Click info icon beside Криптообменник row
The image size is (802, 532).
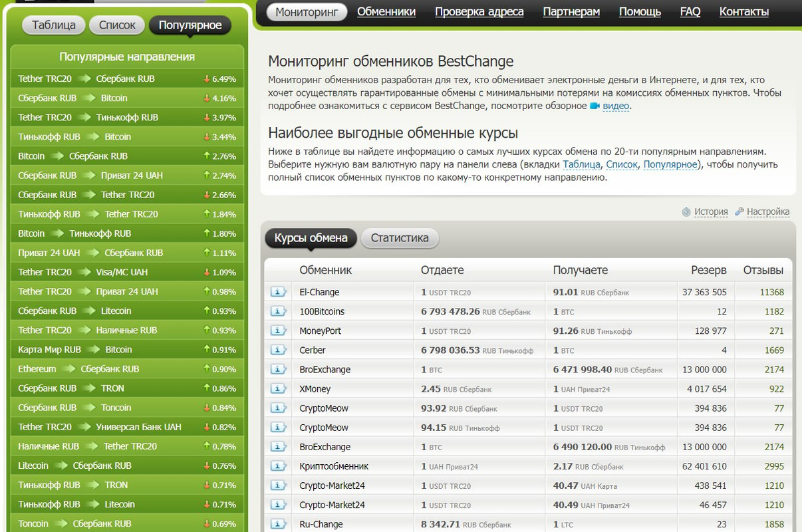278,466
